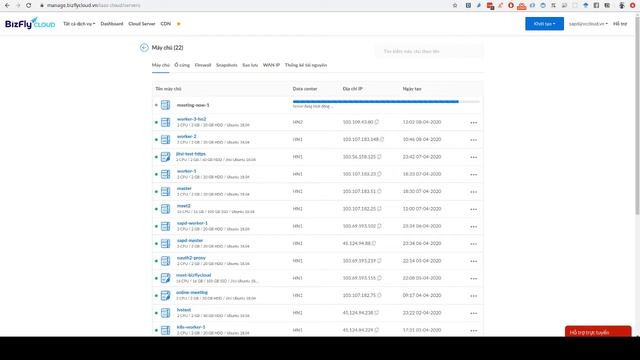
Task: Open the Khởi tạo dropdown button
Action: [544, 24]
